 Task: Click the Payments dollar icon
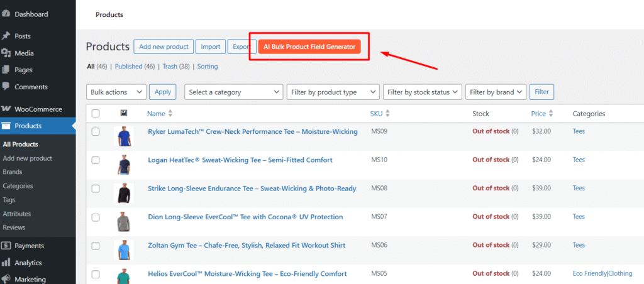pos(6,246)
